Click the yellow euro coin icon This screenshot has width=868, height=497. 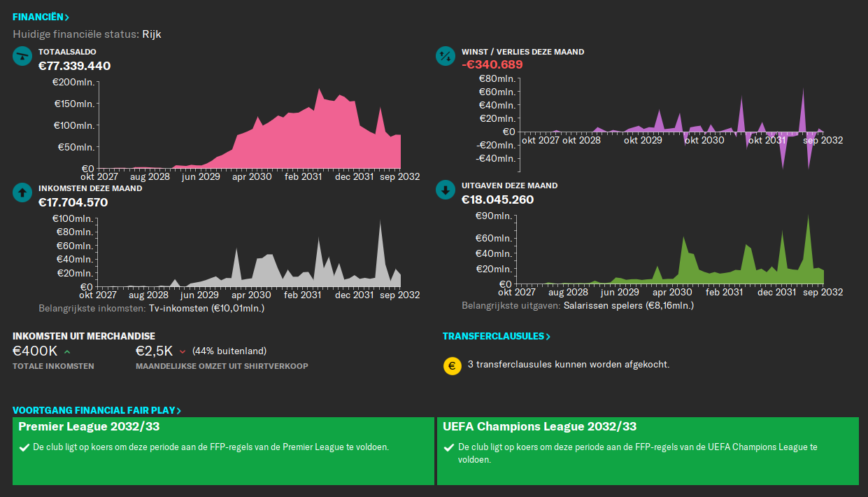(452, 365)
